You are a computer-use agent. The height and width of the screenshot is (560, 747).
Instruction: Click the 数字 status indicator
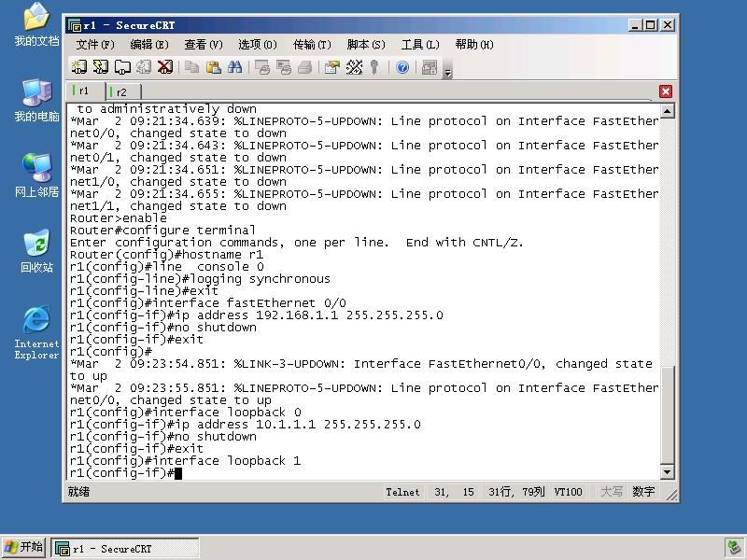[x=643, y=492]
